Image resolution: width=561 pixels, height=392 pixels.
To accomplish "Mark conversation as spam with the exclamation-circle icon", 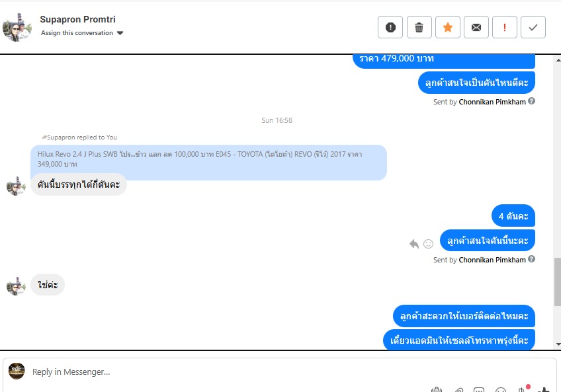I will pos(390,27).
